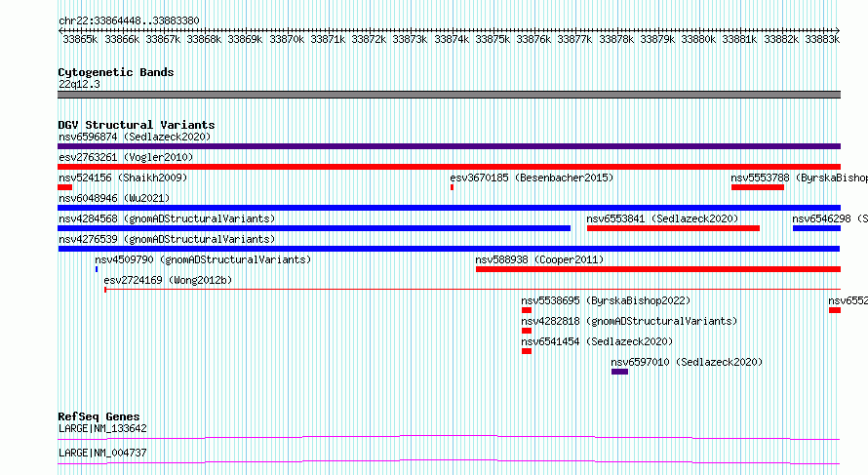Image resolution: width=868 pixels, height=475 pixels.
Task: Open the nsv6597010 (Sedlazeck2020) label
Action: [687, 362]
